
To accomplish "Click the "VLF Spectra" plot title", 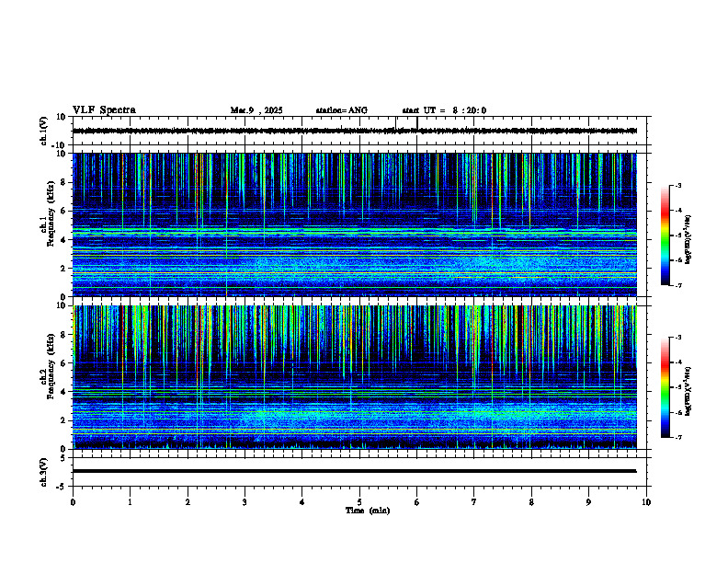I will 104,109.
